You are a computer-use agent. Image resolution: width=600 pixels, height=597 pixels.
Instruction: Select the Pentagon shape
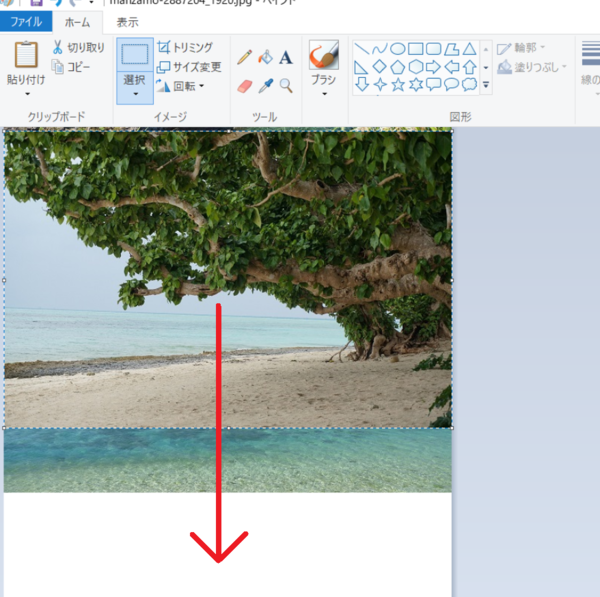coord(398,67)
